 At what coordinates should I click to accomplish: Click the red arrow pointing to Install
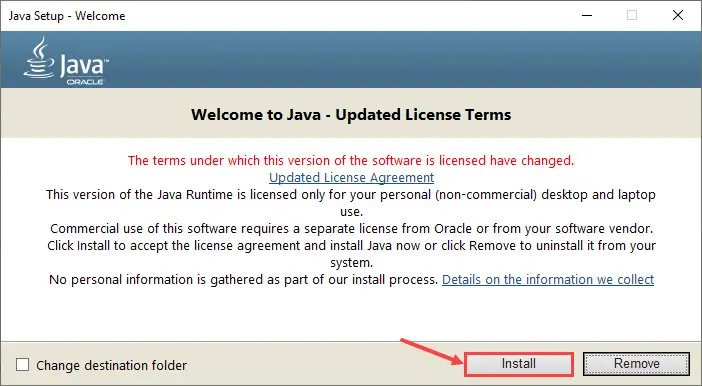pos(432,352)
